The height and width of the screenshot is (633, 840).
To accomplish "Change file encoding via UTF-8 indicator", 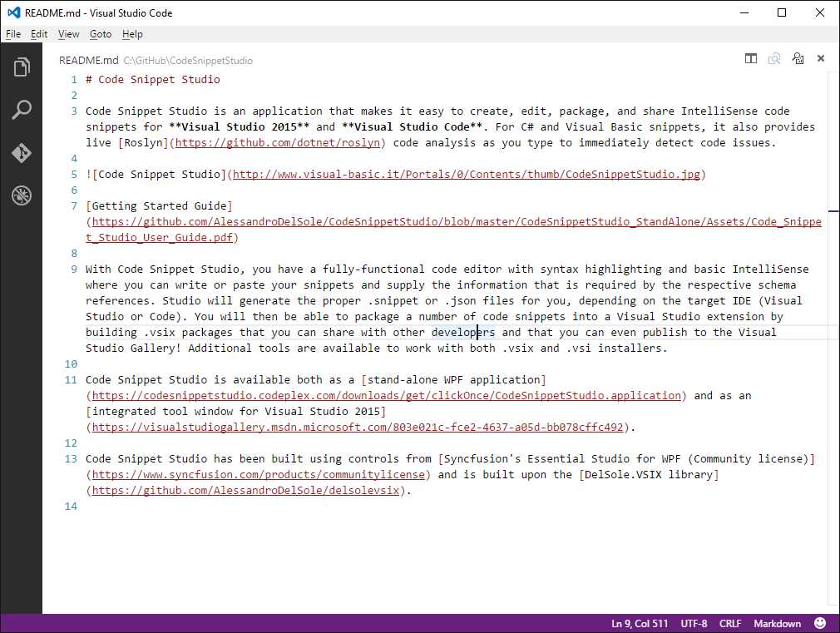I will point(694,623).
